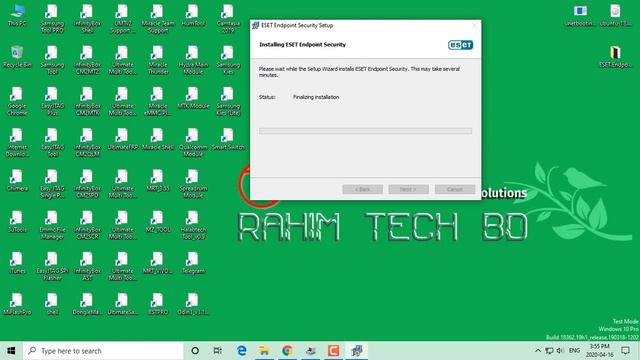Open the Windows Start menu
Viewport: 640px width, 360px height.
click(11, 351)
